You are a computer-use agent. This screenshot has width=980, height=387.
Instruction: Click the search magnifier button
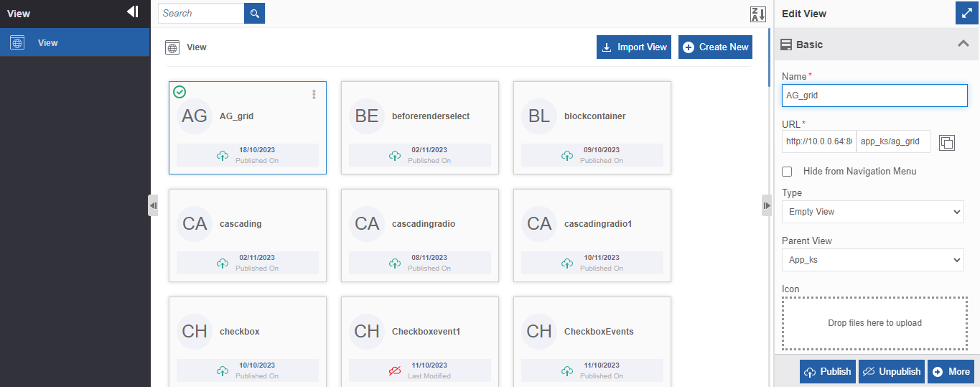[254, 13]
